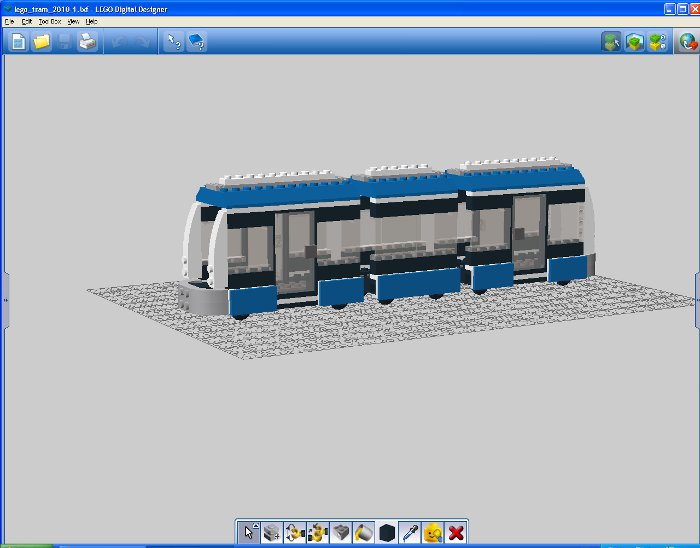
Task: Open a file with the yellow folder icon
Action: [x=42, y=42]
